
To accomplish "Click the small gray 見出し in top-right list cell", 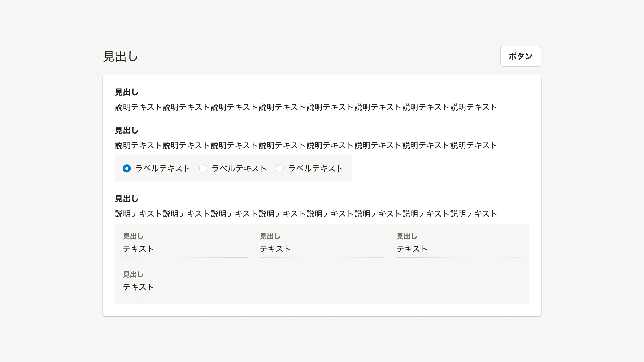I will click(407, 236).
